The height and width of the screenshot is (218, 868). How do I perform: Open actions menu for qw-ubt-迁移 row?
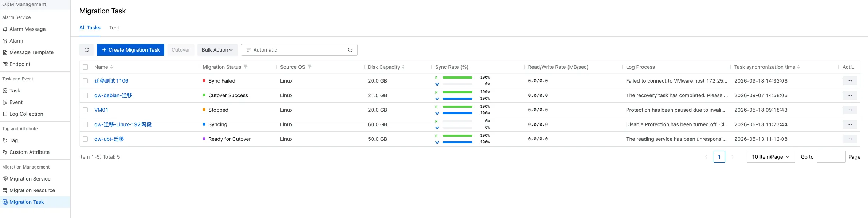[850, 139]
